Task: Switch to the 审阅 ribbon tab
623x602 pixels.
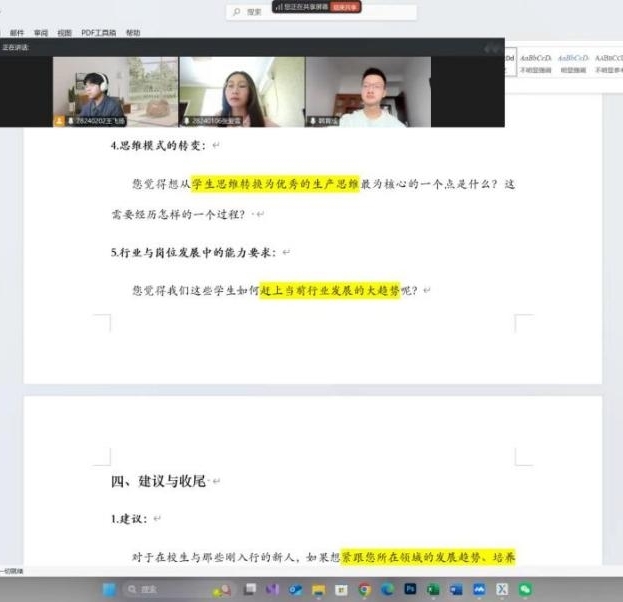Action: (x=41, y=33)
